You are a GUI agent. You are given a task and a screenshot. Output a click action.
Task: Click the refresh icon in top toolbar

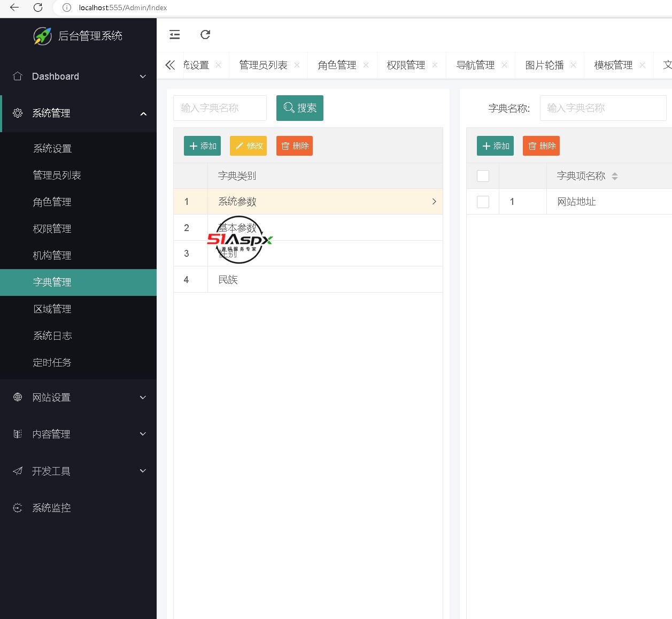point(205,35)
